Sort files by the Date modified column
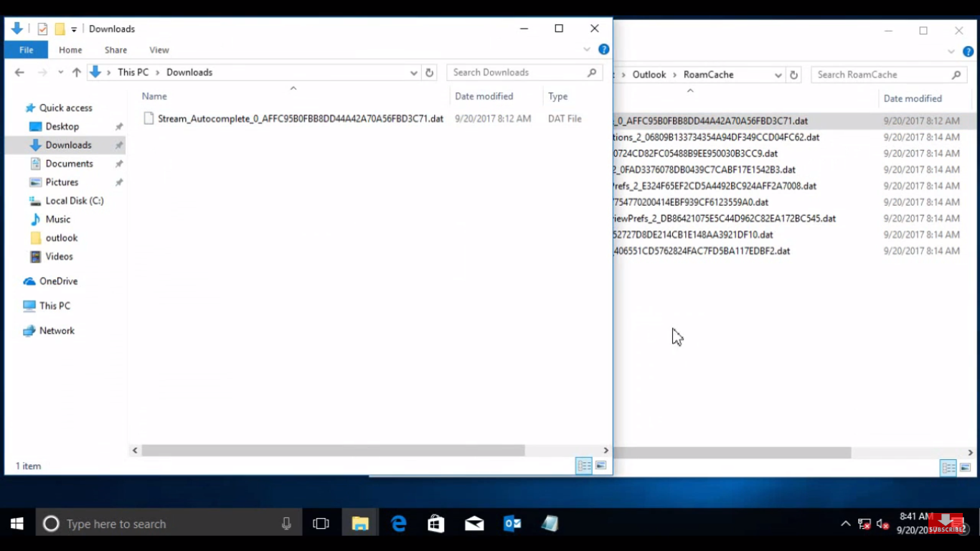Image resolution: width=980 pixels, height=551 pixels. point(484,96)
